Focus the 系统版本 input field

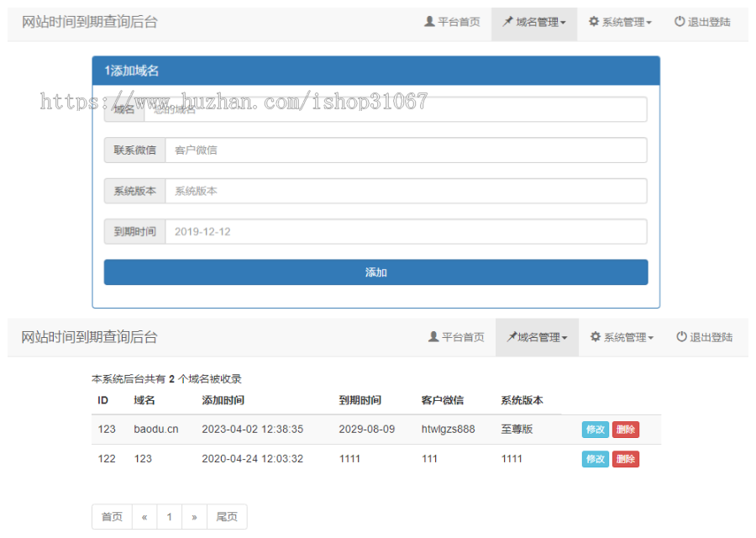[x=406, y=191]
